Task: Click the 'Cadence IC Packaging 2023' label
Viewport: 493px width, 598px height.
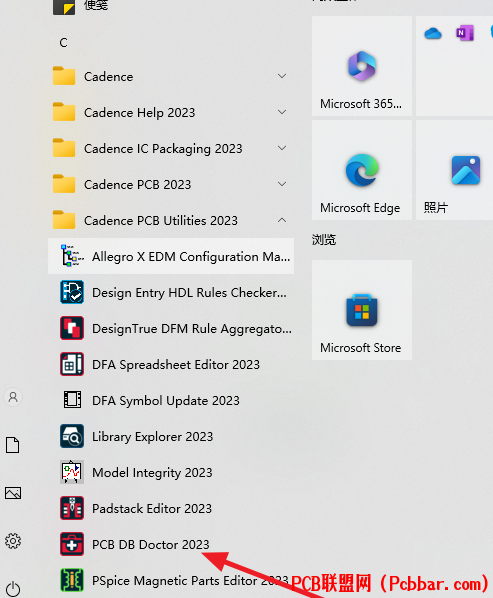Action: coord(163,149)
